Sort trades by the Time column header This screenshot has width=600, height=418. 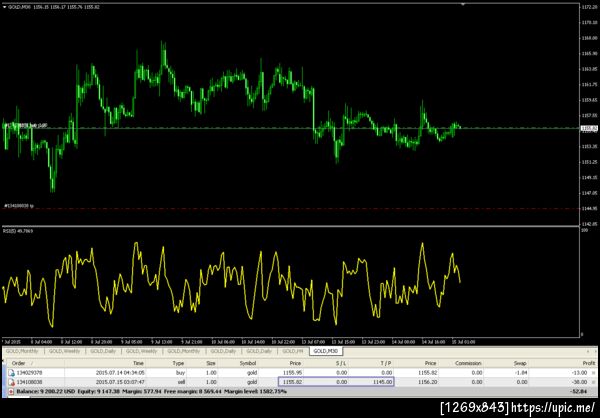point(139,363)
